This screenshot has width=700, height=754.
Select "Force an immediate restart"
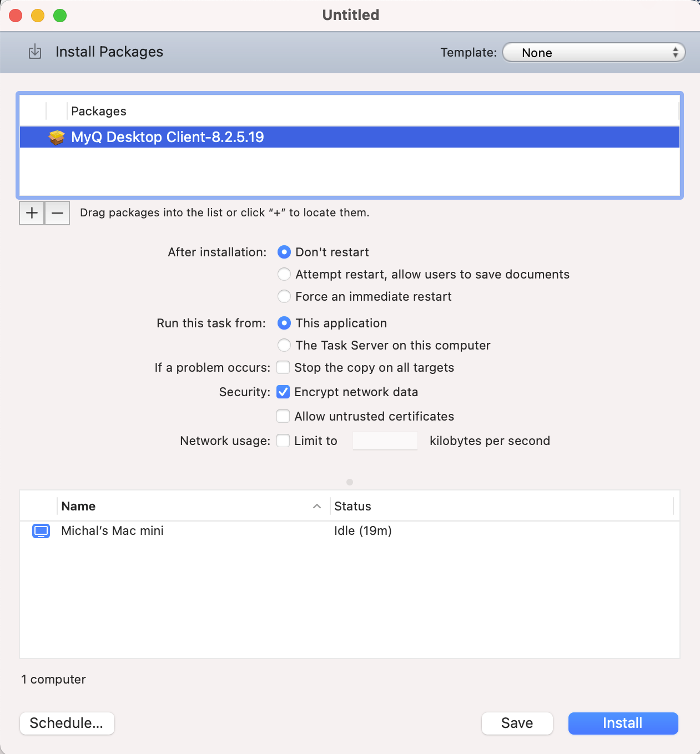point(284,296)
